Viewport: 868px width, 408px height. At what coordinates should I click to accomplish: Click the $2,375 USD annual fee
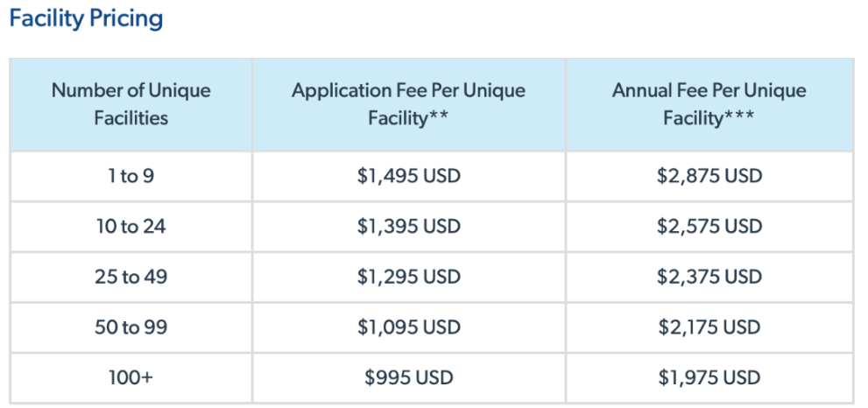709,277
